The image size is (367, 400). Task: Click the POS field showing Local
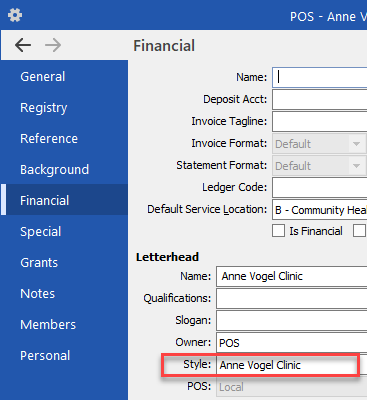(x=292, y=387)
